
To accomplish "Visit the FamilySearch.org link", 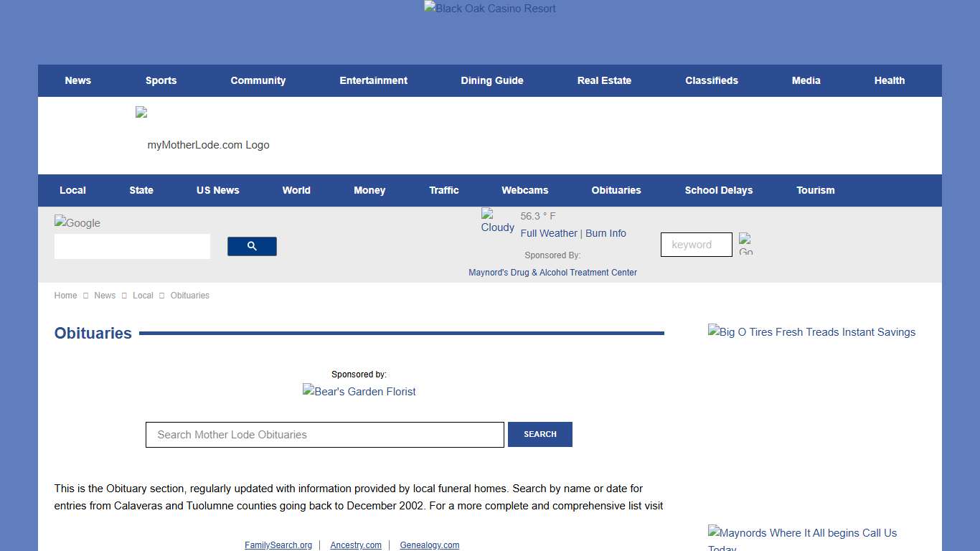I will [278, 545].
